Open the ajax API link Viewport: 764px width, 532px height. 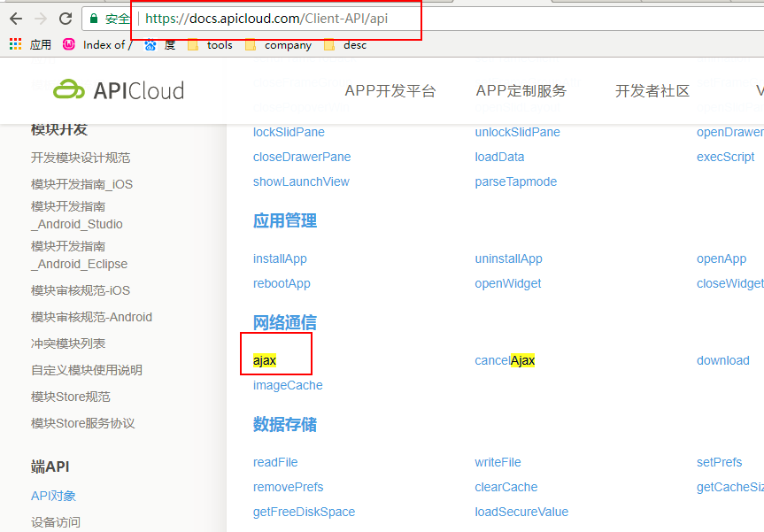point(265,360)
